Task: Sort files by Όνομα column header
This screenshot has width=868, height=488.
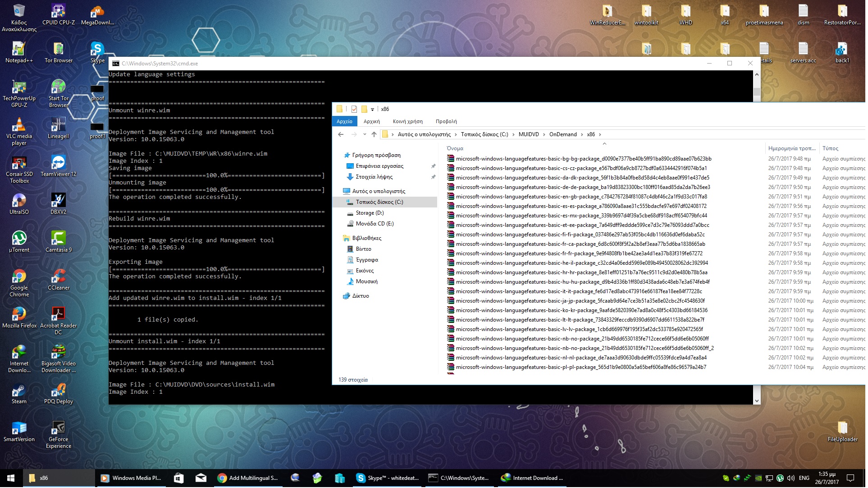Action: pos(456,149)
